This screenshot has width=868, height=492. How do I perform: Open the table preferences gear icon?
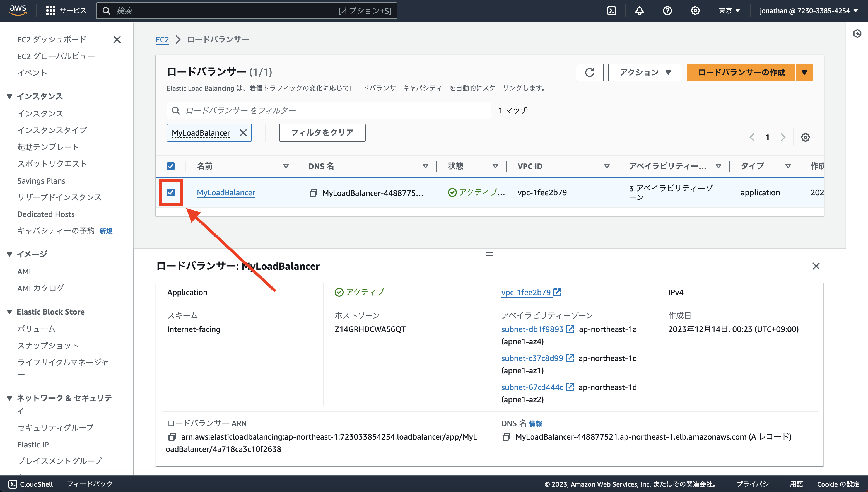[x=805, y=137]
